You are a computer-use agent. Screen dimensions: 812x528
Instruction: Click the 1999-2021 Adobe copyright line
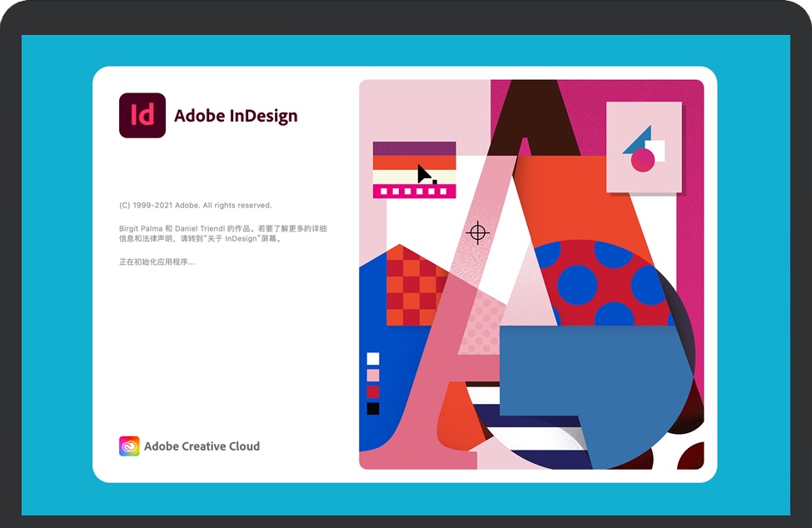point(195,206)
